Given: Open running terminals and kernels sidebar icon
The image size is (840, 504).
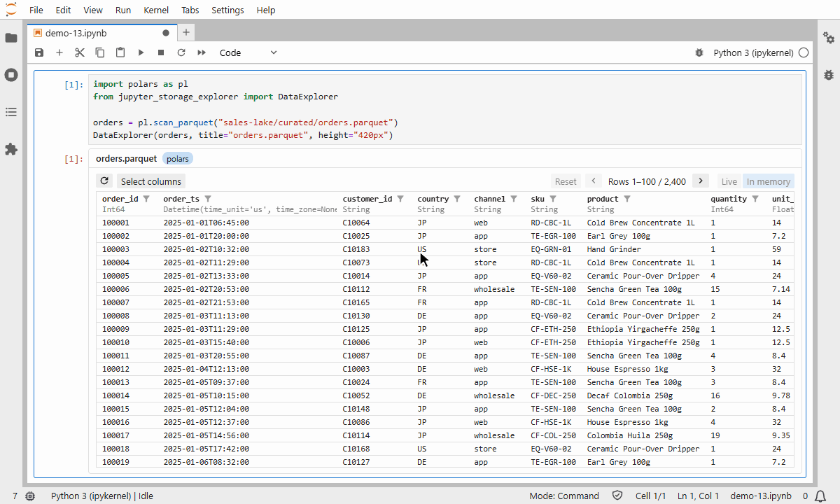Looking at the screenshot, I should pyautogui.click(x=11, y=75).
